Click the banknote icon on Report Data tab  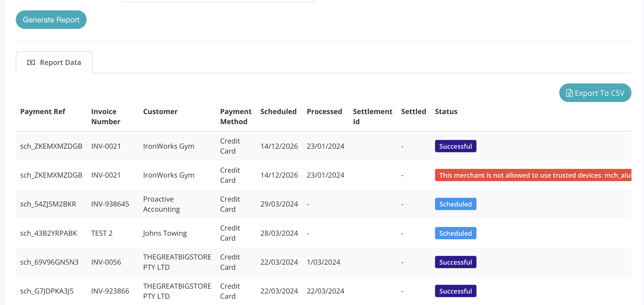(x=31, y=62)
